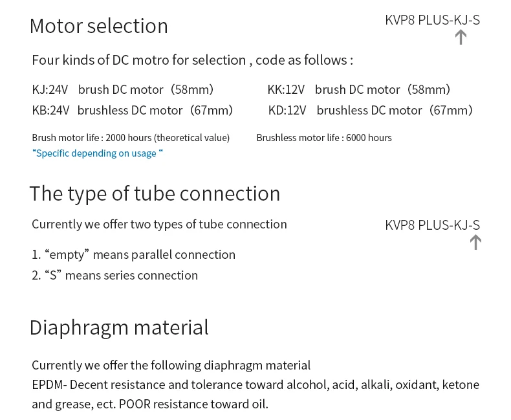
Task: Click the Diaphragm material heading
Action: [119, 327]
